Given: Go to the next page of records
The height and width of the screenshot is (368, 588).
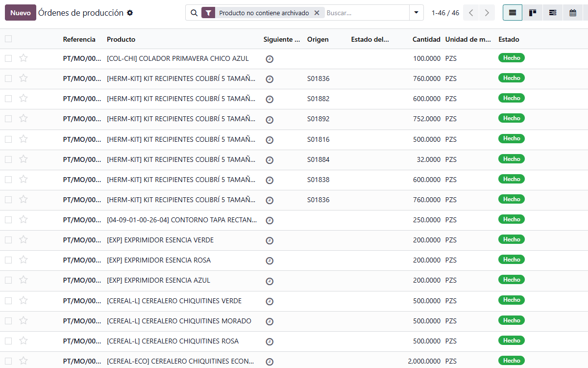Looking at the screenshot, I should 487,13.
